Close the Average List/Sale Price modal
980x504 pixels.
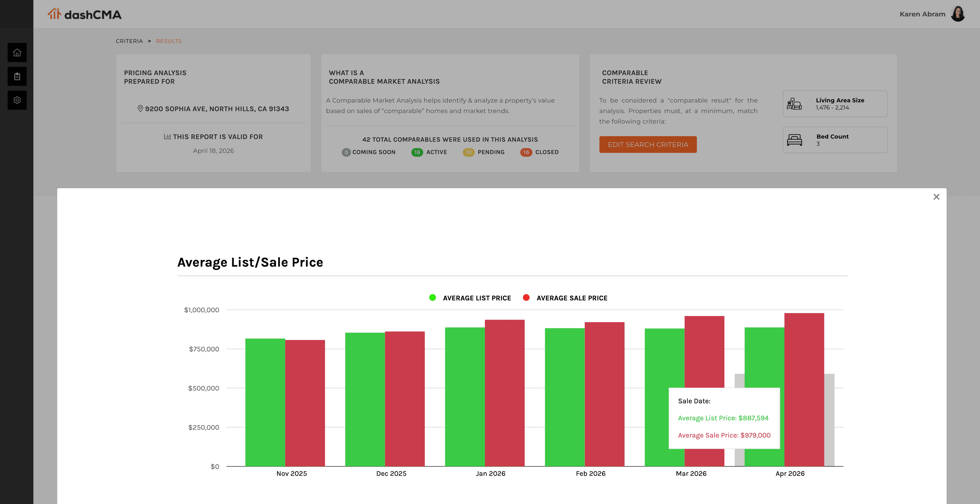point(936,197)
